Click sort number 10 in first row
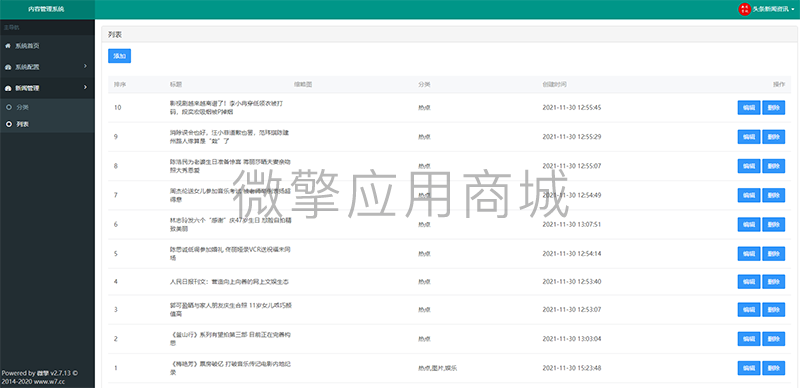This screenshot has height=388, width=800. click(x=117, y=108)
